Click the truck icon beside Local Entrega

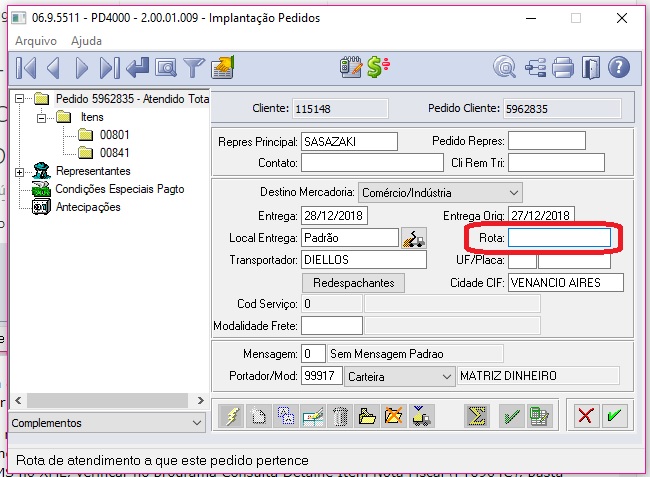pos(414,238)
